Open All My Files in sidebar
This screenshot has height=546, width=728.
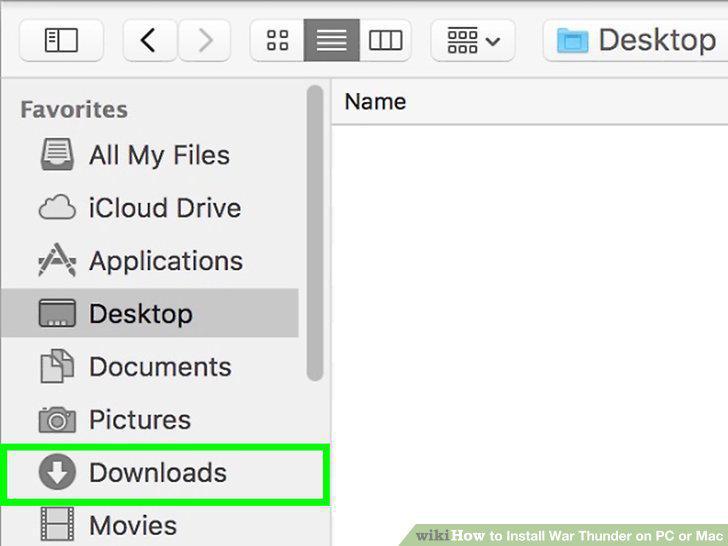click(x=159, y=155)
